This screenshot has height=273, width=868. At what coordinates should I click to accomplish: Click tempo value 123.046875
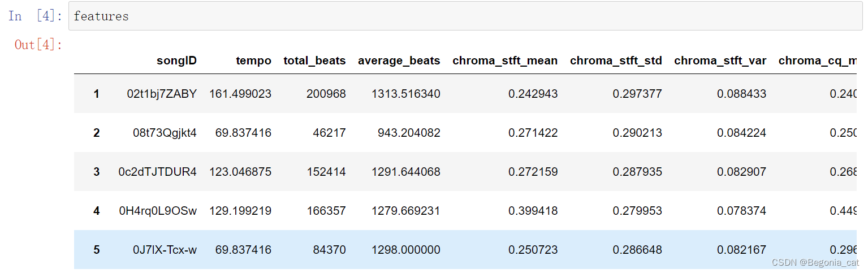tap(240, 172)
